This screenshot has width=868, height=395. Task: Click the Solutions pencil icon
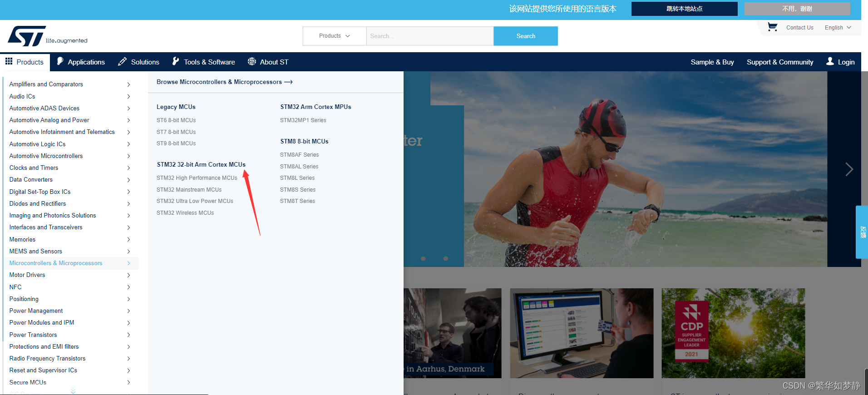122,61
